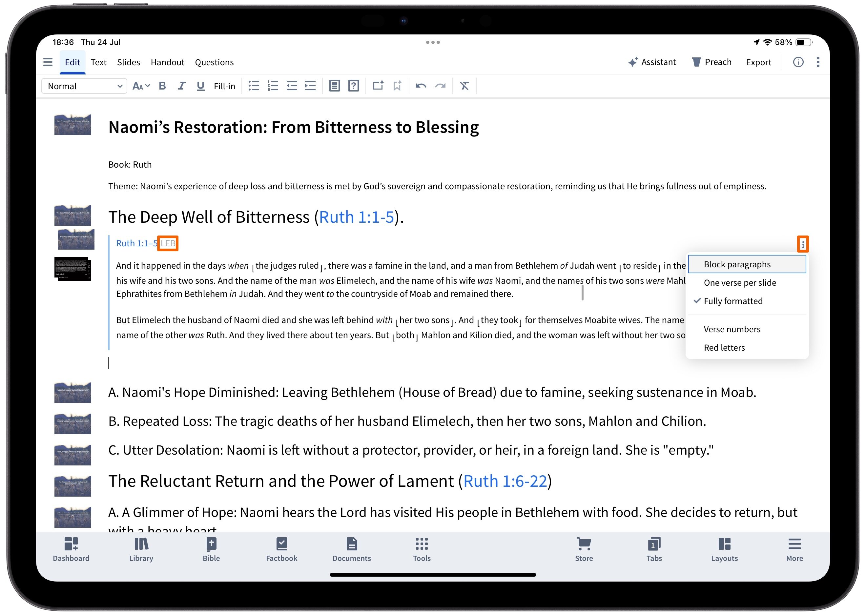Open the Normal paragraph style dropdown

(x=84, y=86)
